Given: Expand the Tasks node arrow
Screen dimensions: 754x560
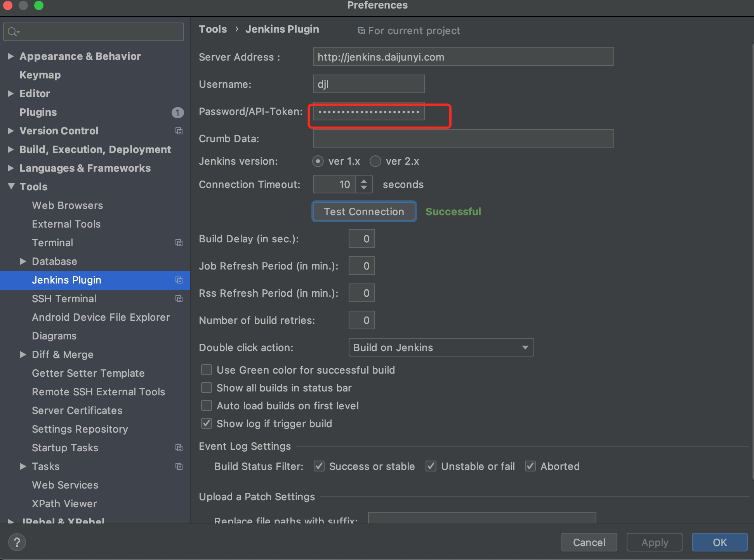Looking at the screenshot, I should click(x=23, y=466).
